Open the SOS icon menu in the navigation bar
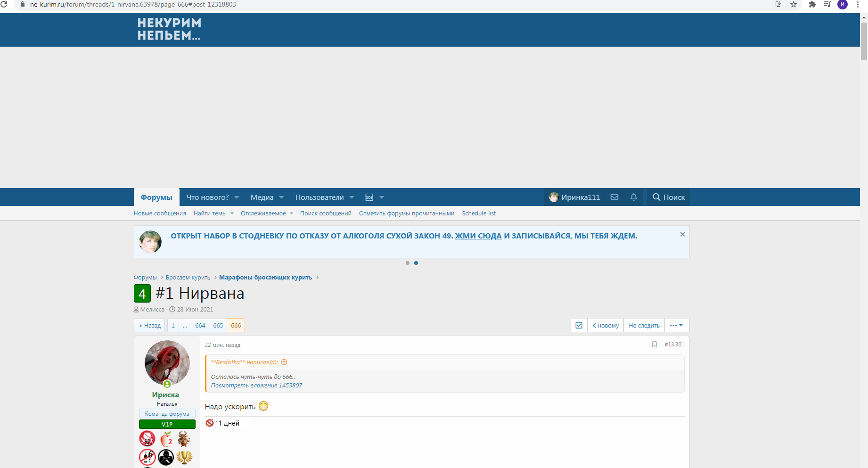The height and width of the screenshot is (468, 868). [x=369, y=197]
